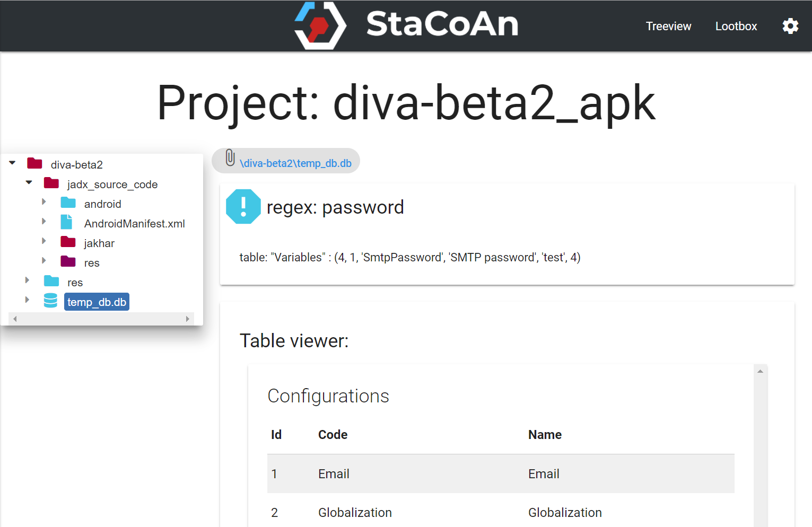Image resolution: width=812 pixels, height=527 pixels.
Task: Click the jakhar red folder icon
Action: coord(68,242)
